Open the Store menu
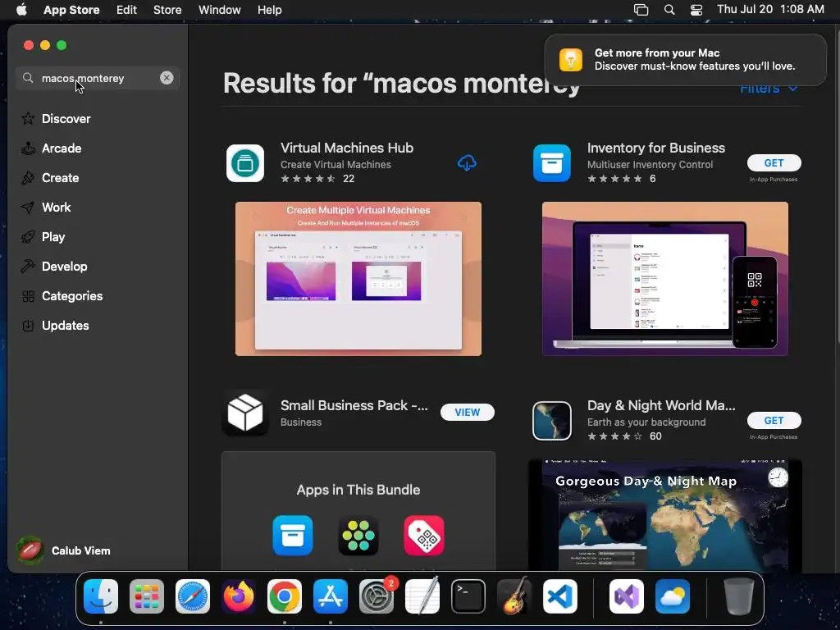The height and width of the screenshot is (630, 840). 167,10
